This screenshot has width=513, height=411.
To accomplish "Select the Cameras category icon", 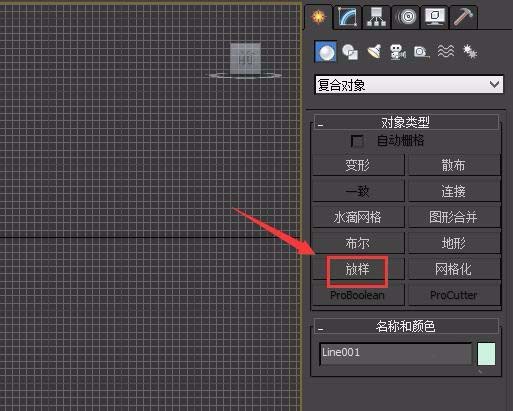I will (x=398, y=52).
